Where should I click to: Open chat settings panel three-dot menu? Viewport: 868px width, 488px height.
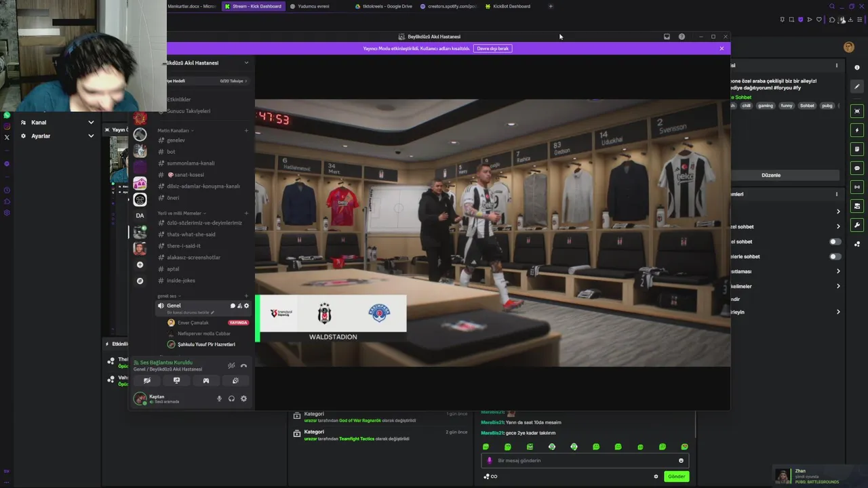pos(837,195)
